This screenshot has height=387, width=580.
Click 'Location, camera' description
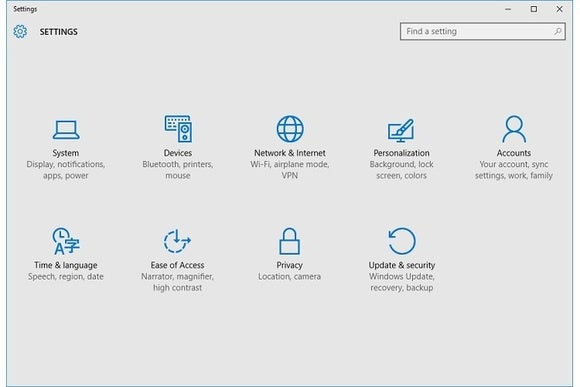(289, 276)
